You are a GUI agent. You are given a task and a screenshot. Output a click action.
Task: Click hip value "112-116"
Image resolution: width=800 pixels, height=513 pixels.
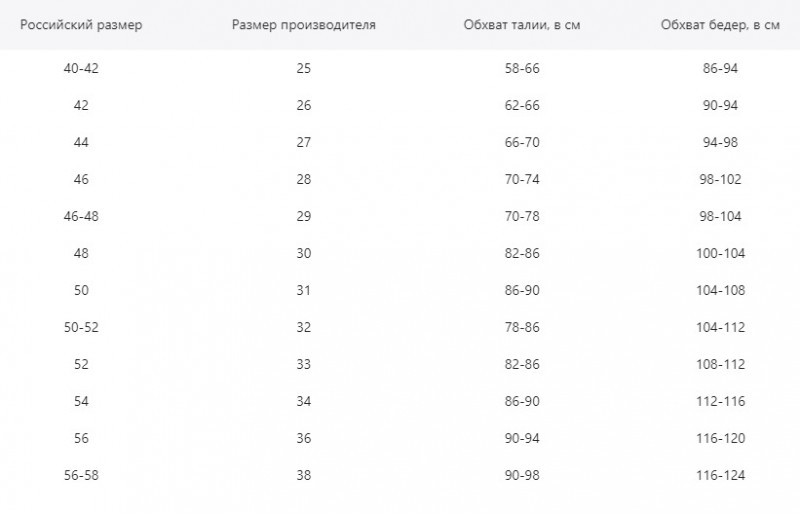(x=720, y=401)
